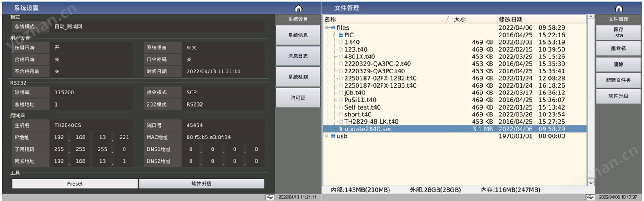This screenshot has width=644, height=201.
Task: Open 系统信息 in the side menu
Action: tap(298, 35)
